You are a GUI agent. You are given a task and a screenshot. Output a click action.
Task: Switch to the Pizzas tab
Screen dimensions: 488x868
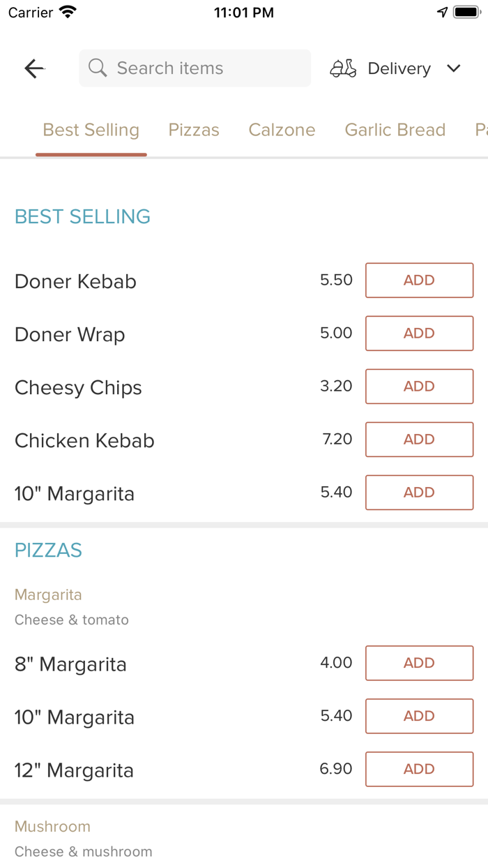(x=193, y=129)
